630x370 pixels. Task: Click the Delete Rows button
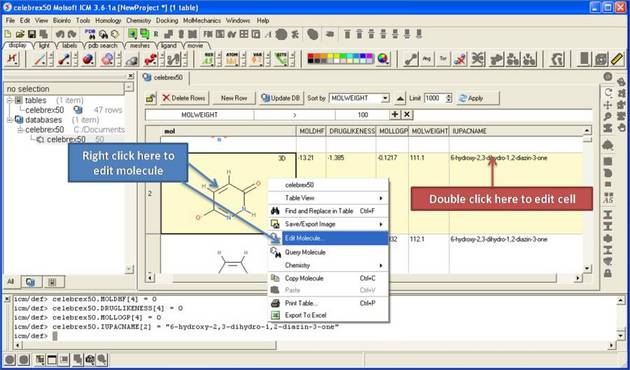click(x=184, y=98)
